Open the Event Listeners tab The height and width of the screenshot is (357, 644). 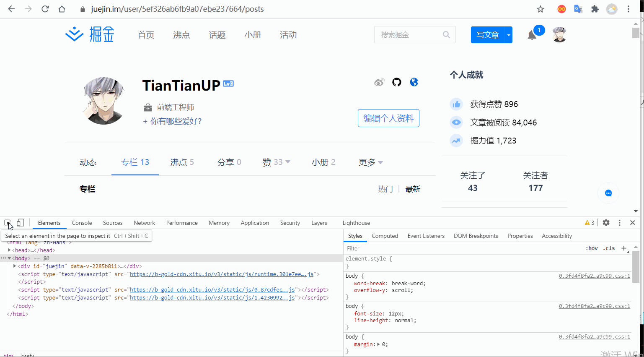pos(426,236)
